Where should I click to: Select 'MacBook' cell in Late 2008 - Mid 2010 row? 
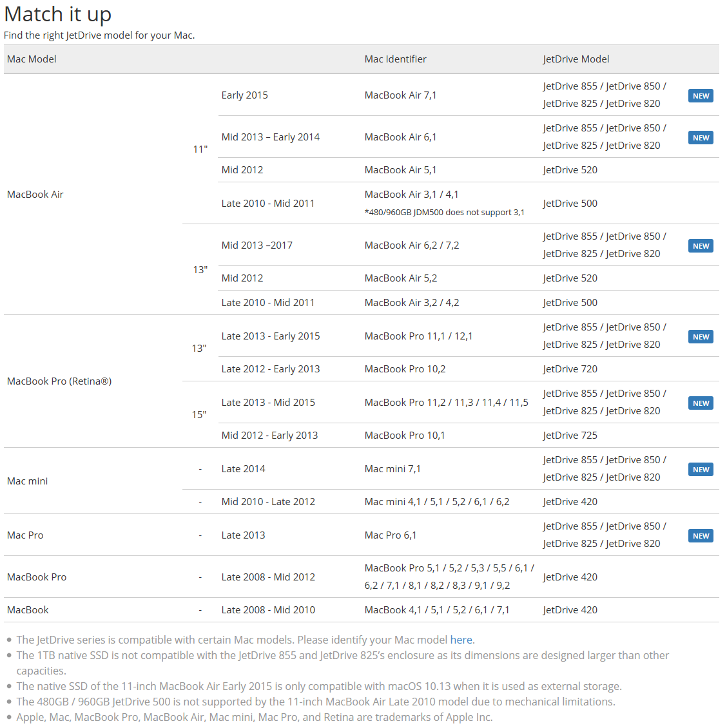(28, 610)
